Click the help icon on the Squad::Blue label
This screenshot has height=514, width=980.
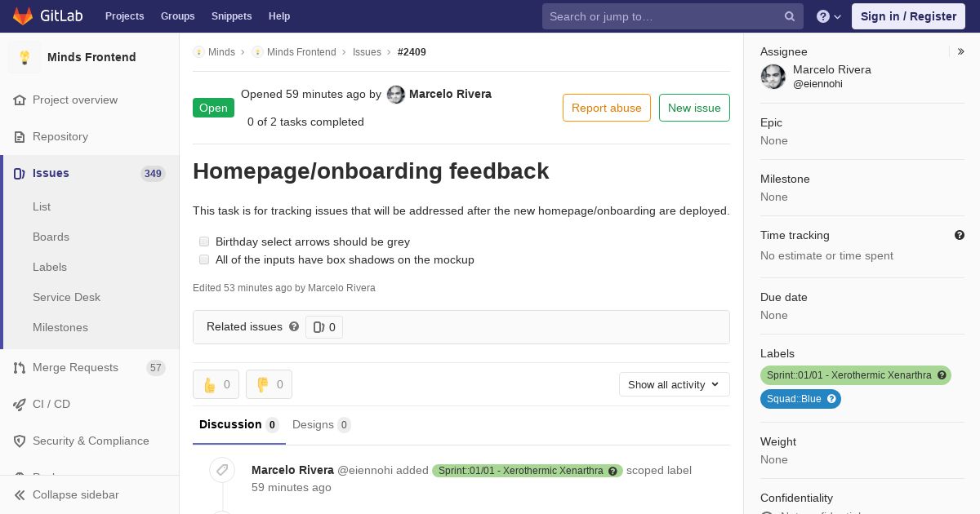[x=831, y=399]
